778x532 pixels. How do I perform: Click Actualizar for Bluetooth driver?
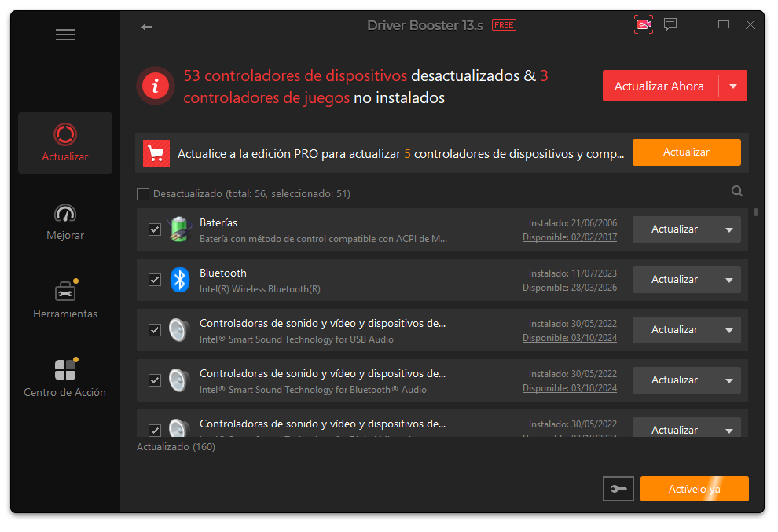pyautogui.click(x=674, y=280)
